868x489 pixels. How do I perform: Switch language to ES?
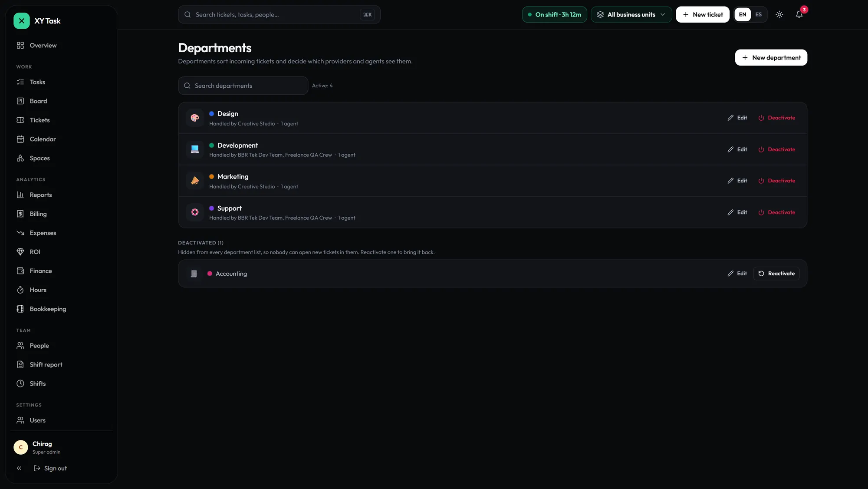[x=759, y=15]
